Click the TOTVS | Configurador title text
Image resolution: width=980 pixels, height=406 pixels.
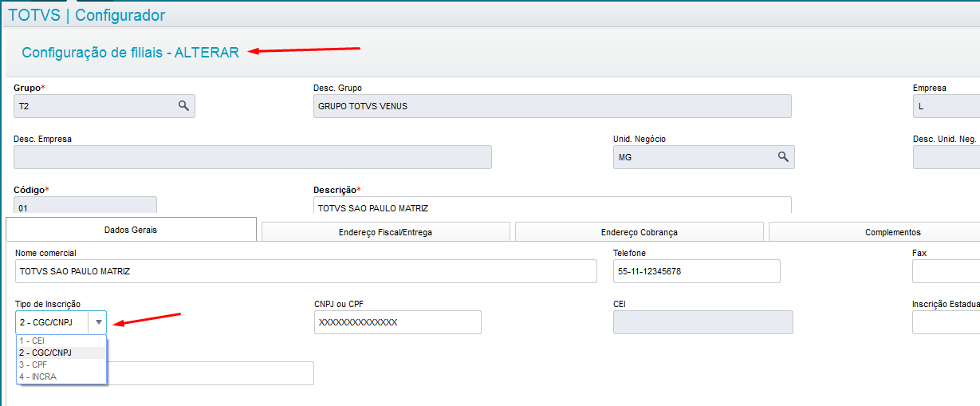point(87,14)
